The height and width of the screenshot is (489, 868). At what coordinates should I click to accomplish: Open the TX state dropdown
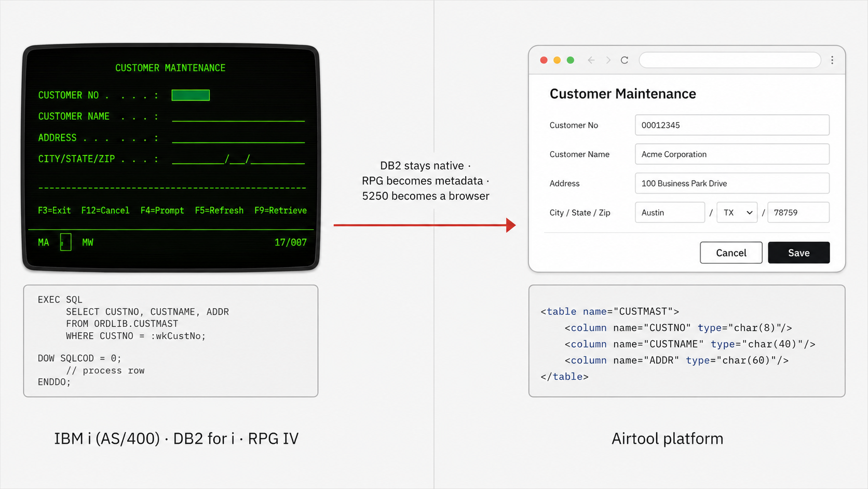[737, 213]
